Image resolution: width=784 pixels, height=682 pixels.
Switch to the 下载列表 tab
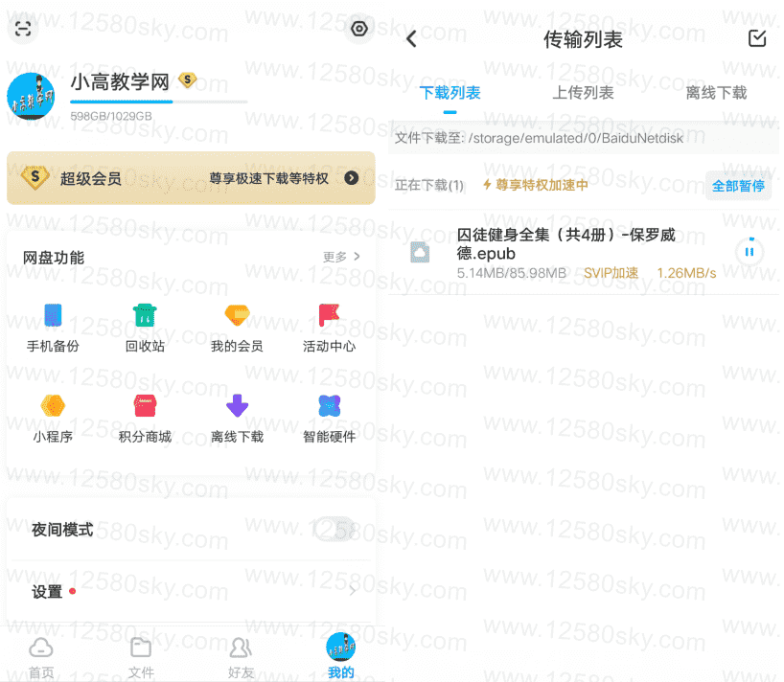click(450, 93)
